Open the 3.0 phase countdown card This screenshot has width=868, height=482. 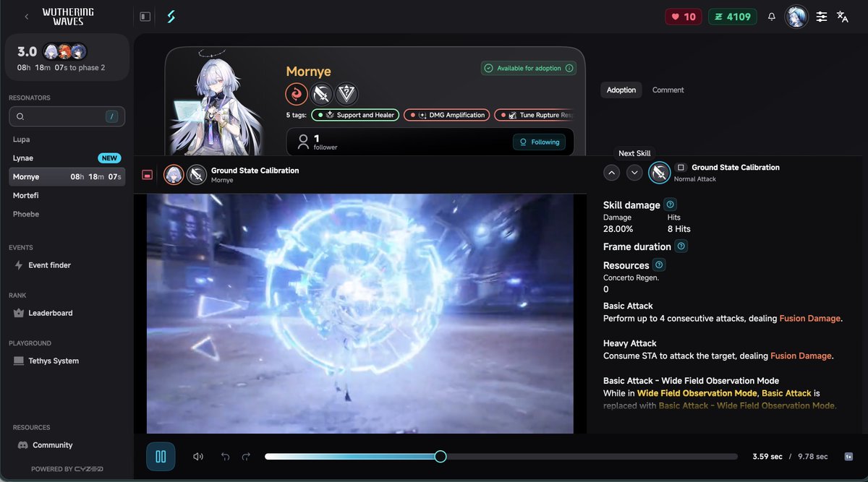tap(67, 56)
